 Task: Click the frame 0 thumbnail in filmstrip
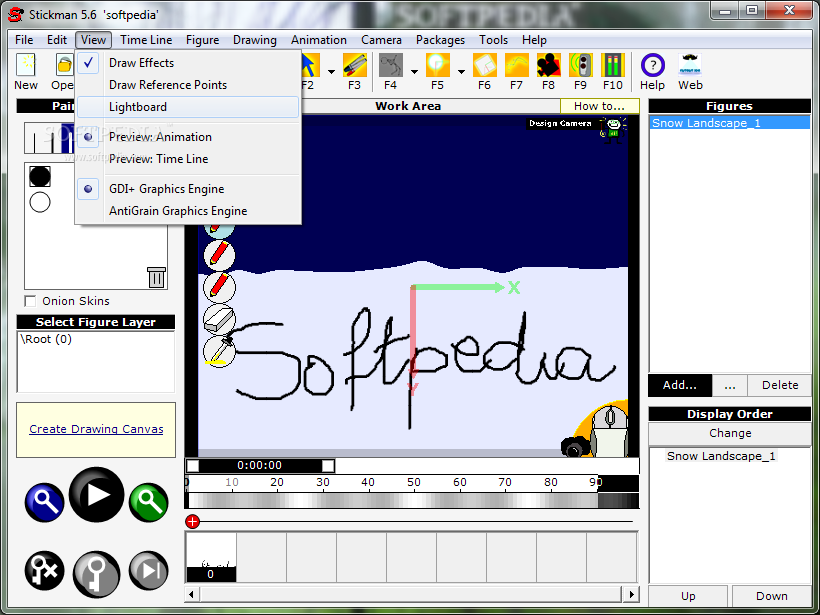click(x=211, y=557)
